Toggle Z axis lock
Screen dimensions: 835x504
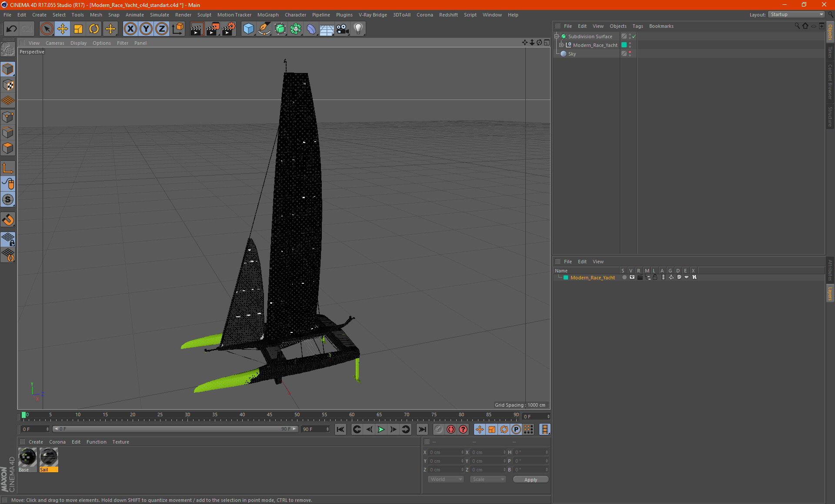162,29
